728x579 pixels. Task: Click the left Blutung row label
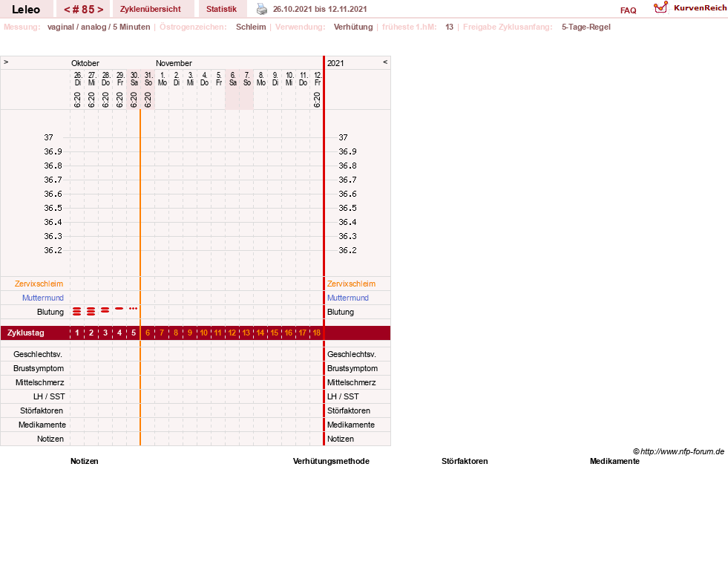tap(50, 312)
